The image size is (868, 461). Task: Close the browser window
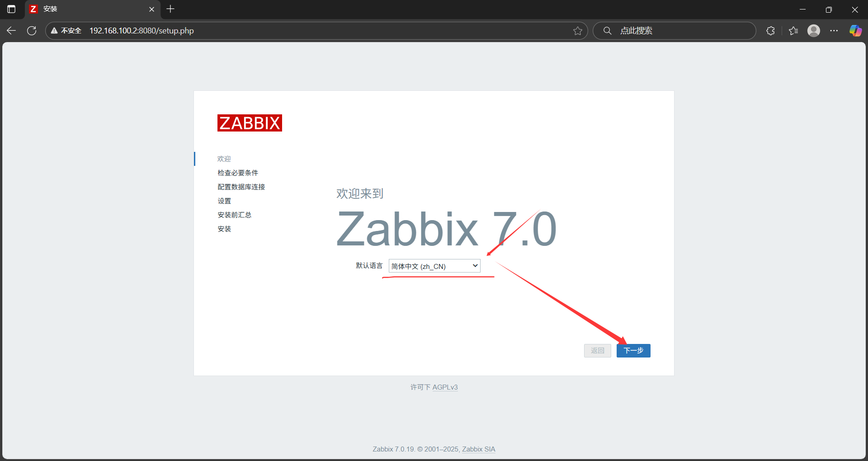click(855, 9)
